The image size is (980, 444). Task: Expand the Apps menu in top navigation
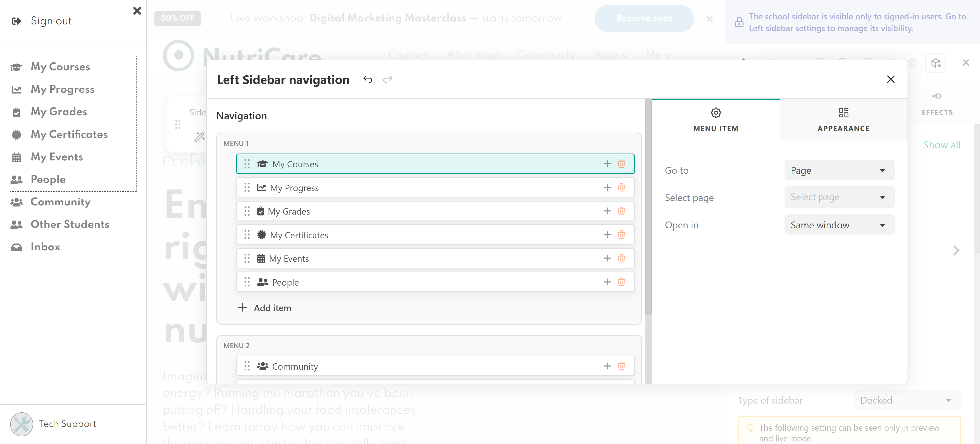tap(611, 55)
